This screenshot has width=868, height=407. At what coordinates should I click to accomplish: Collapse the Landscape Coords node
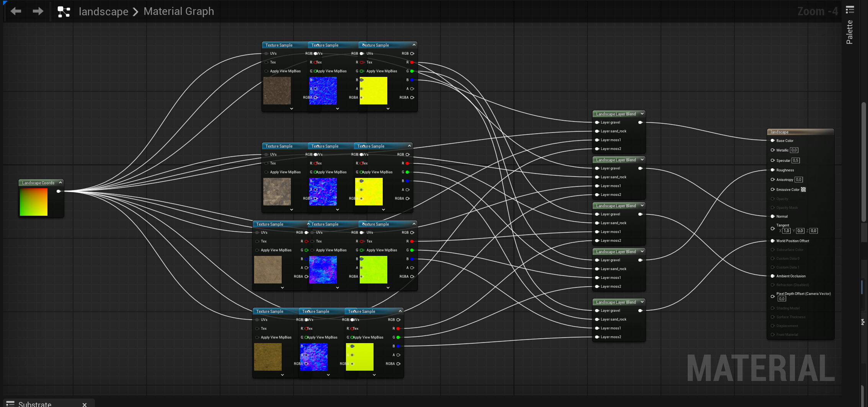60,182
